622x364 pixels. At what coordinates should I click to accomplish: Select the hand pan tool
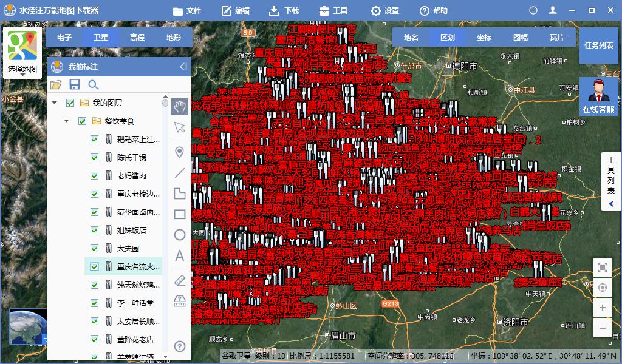click(180, 107)
